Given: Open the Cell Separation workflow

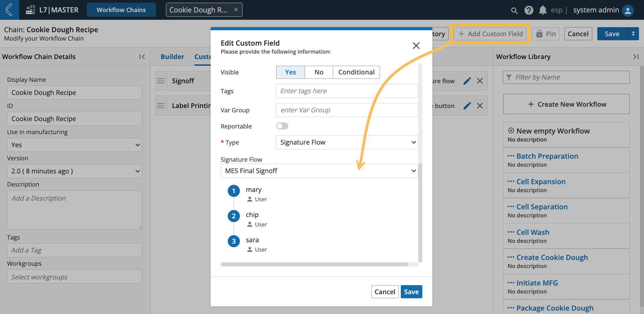Looking at the screenshot, I should (x=542, y=207).
